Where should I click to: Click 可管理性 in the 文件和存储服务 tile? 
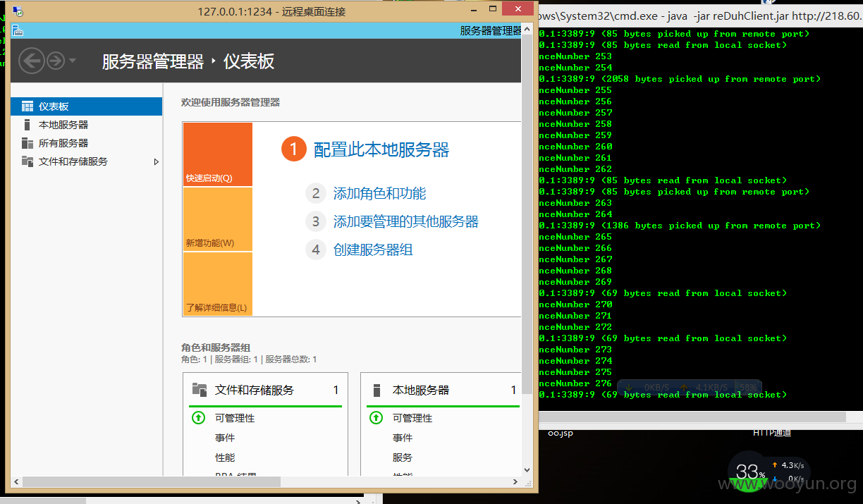point(235,418)
